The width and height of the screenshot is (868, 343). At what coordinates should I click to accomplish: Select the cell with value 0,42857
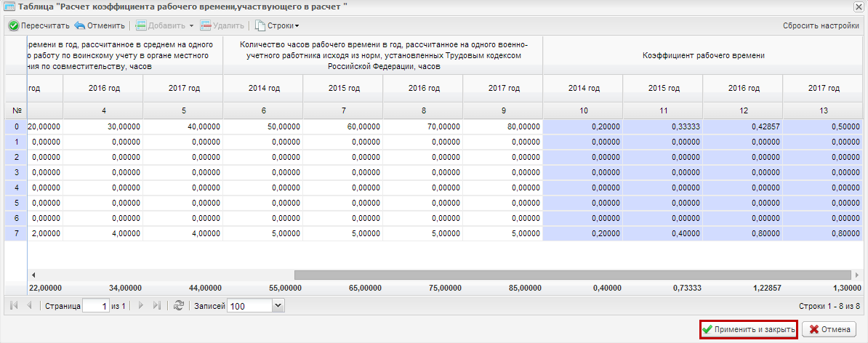(x=742, y=126)
